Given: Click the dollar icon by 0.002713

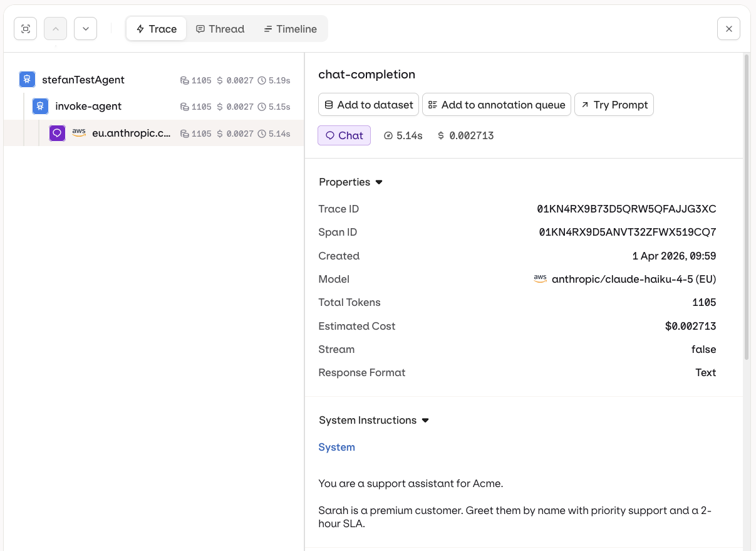Looking at the screenshot, I should (x=441, y=135).
